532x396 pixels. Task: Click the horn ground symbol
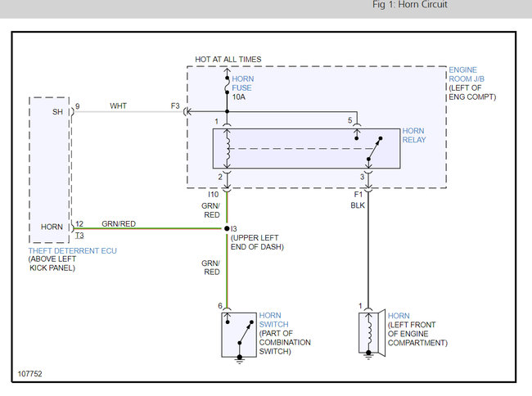tap(368, 355)
